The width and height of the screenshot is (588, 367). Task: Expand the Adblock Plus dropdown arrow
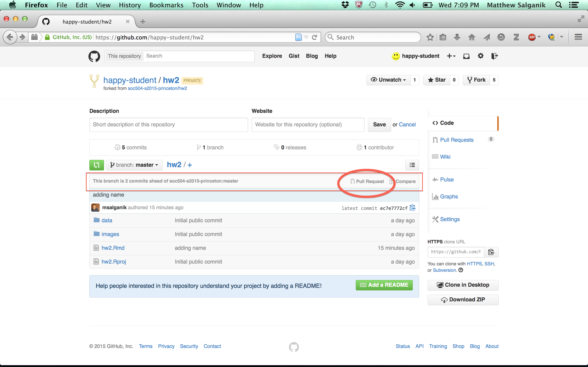coord(539,37)
